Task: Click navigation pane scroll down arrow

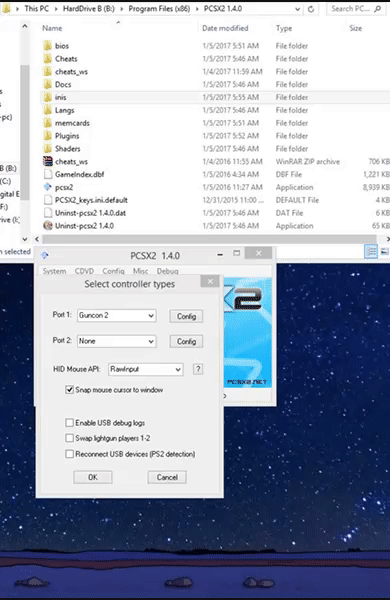Action: click(25, 239)
